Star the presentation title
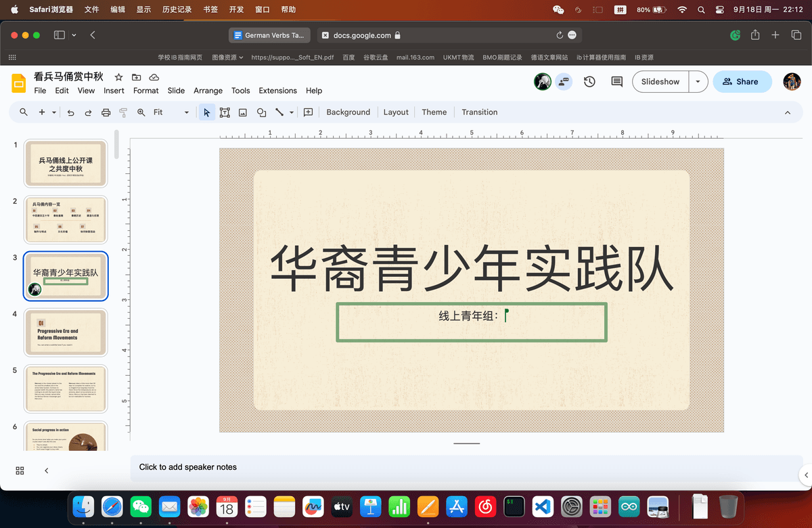The image size is (812, 528). pyautogui.click(x=118, y=77)
